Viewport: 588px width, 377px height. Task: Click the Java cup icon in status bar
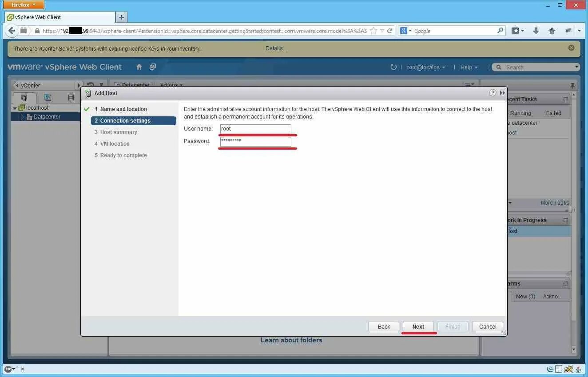578,369
